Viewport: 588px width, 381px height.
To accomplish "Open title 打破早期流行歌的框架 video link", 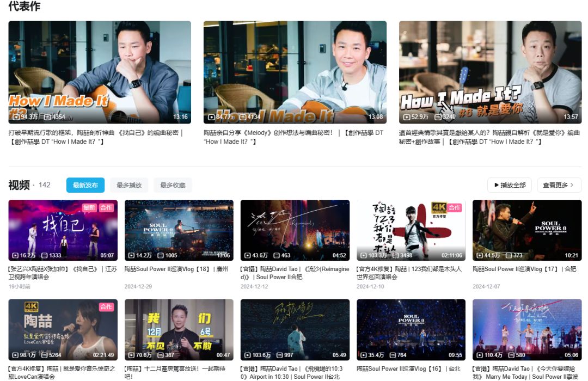I will tap(96, 137).
